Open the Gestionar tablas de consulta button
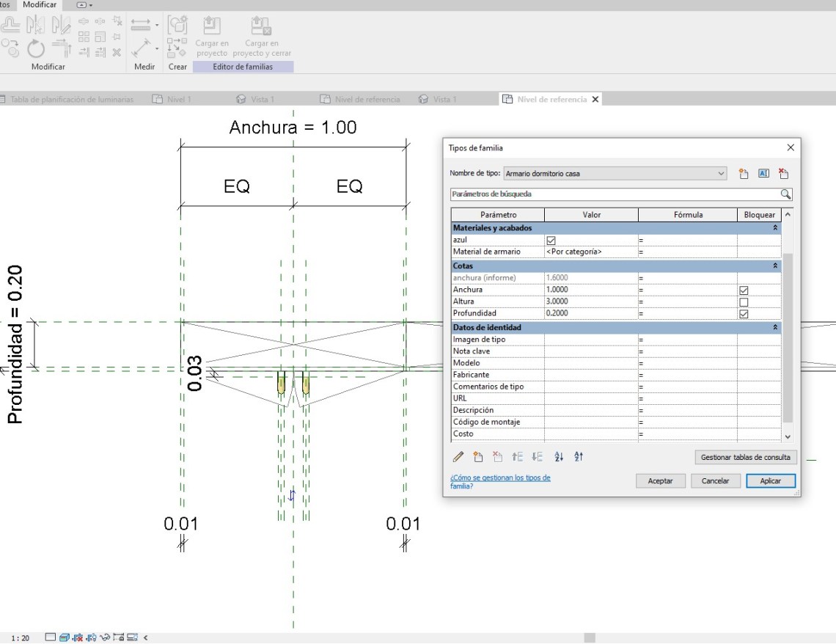 pyautogui.click(x=745, y=457)
